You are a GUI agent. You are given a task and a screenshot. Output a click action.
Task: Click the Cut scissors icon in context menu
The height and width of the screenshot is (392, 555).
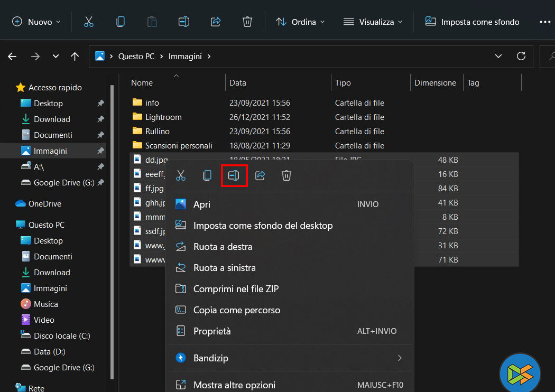(x=181, y=175)
